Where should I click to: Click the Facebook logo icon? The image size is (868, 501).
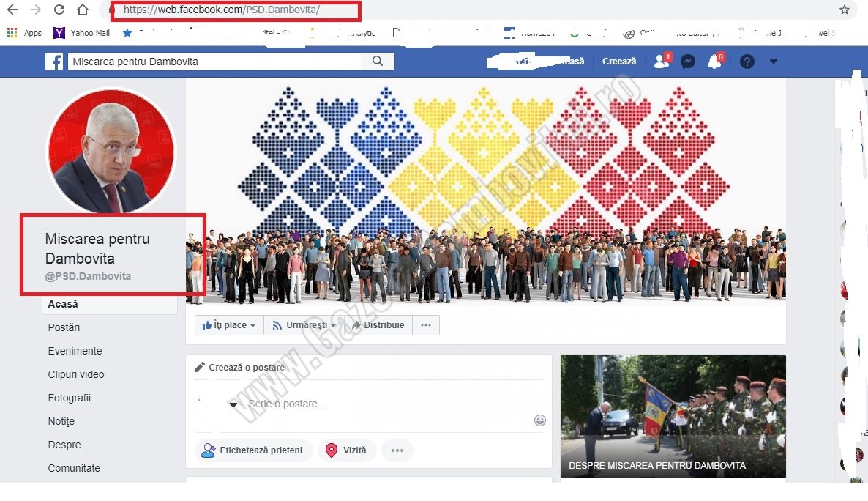pos(54,62)
